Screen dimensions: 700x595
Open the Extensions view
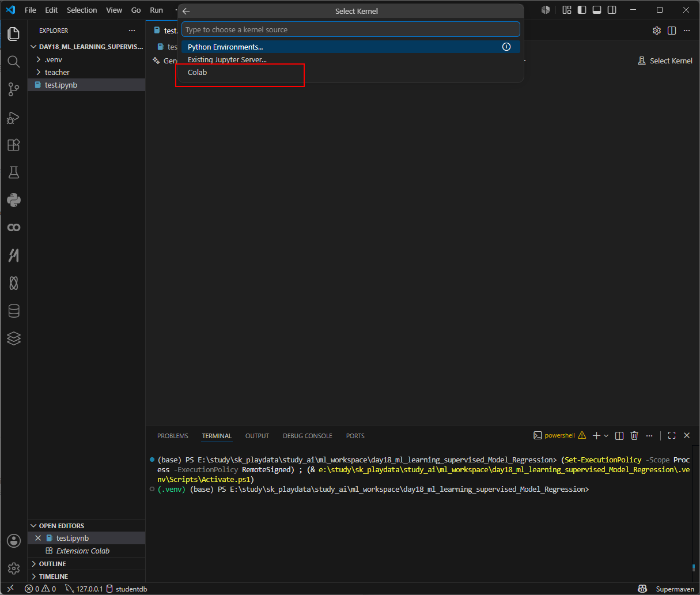pyautogui.click(x=14, y=145)
